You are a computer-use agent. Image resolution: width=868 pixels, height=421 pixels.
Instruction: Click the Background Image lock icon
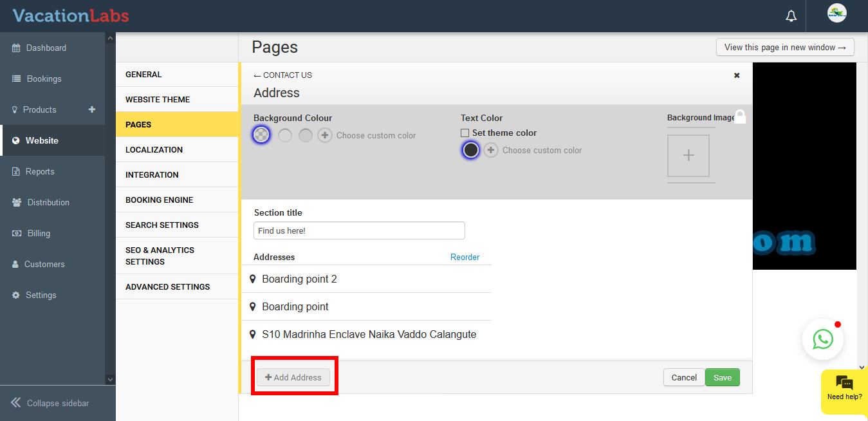(x=740, y=117)
